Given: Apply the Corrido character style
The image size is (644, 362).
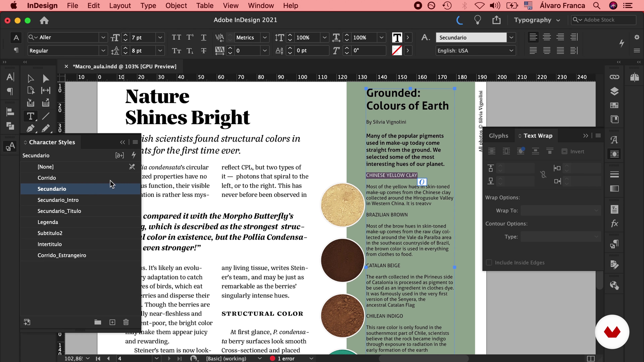Looking at the screenshot, I should 80,178.
